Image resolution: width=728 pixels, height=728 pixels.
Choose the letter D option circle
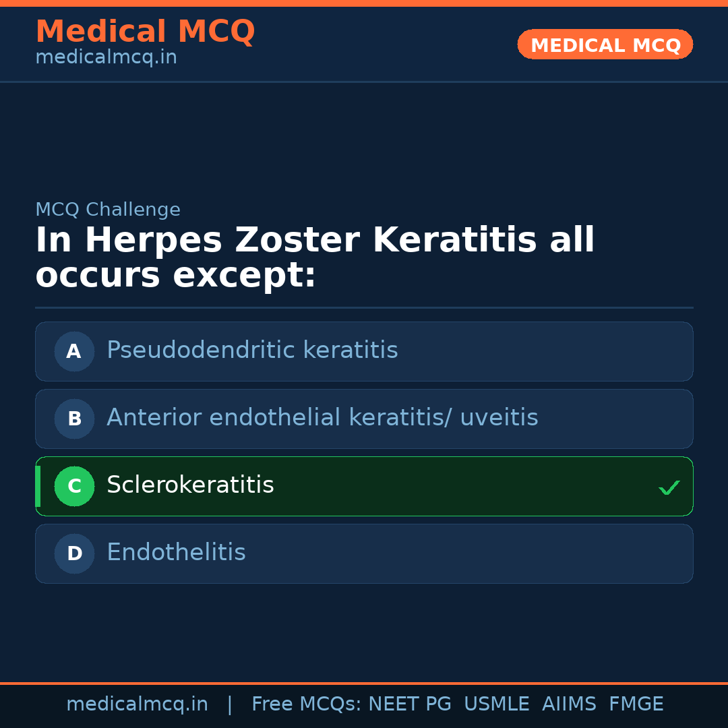click(74, 553)
